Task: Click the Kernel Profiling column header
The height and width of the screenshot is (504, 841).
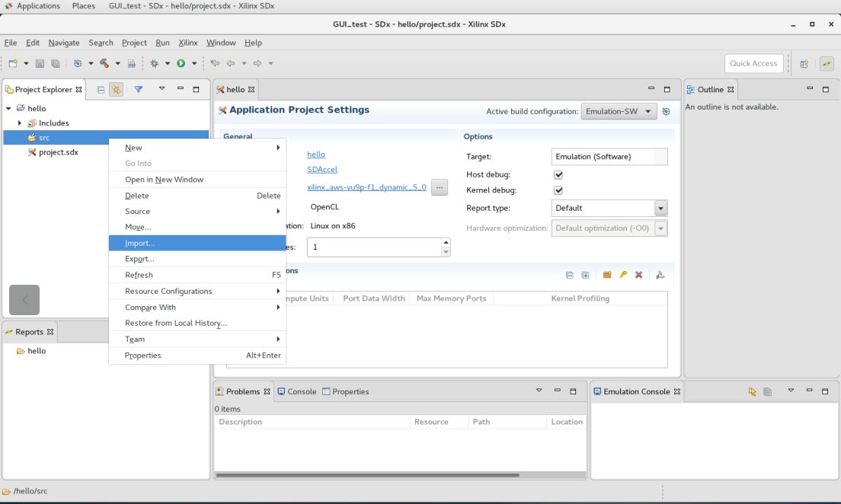Action: pyautogui.click(x=580, y=298)
